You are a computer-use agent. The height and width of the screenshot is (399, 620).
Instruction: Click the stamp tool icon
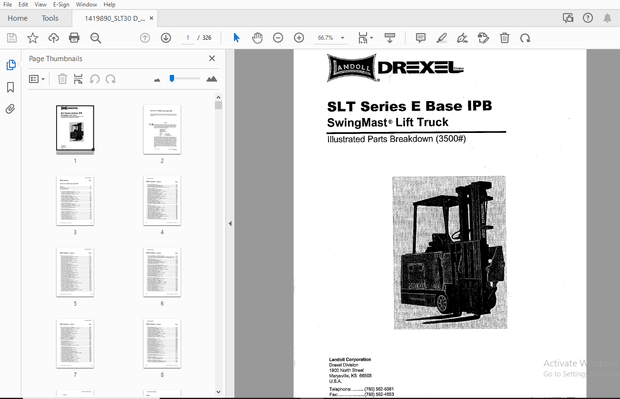483,38
